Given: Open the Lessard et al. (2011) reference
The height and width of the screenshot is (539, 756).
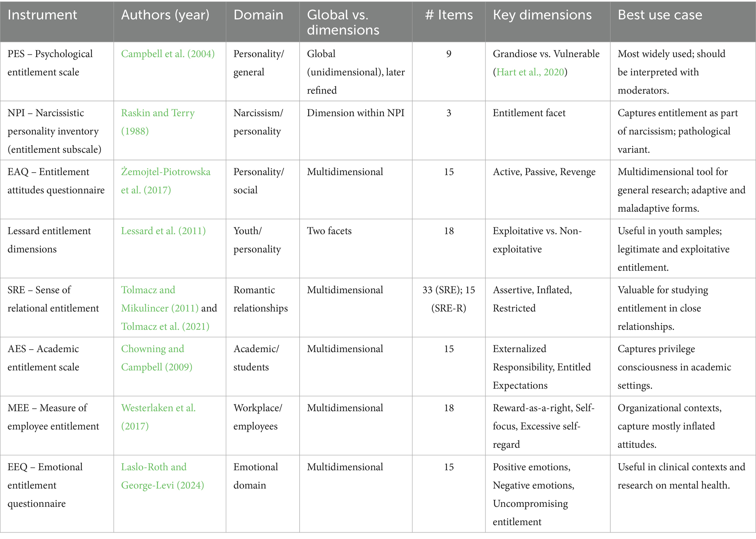Looking at the screenshot, I should (x=163, y=231).
